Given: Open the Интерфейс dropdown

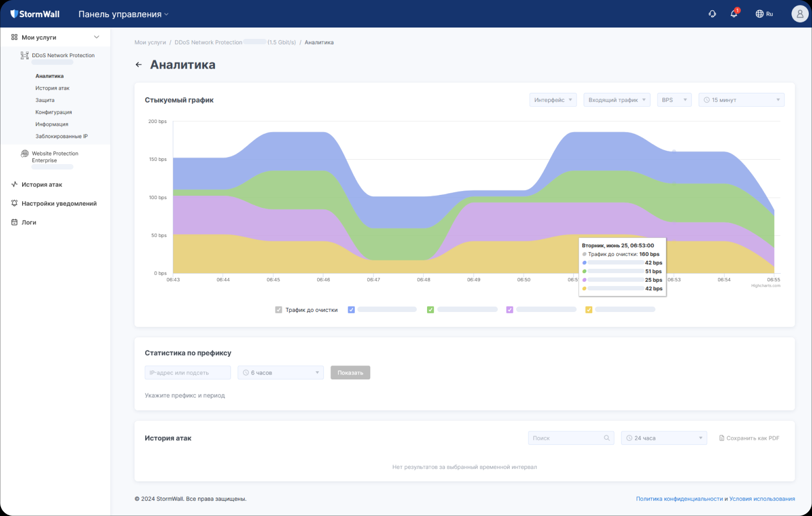Looking at the screenshot, I should (553, 100).
